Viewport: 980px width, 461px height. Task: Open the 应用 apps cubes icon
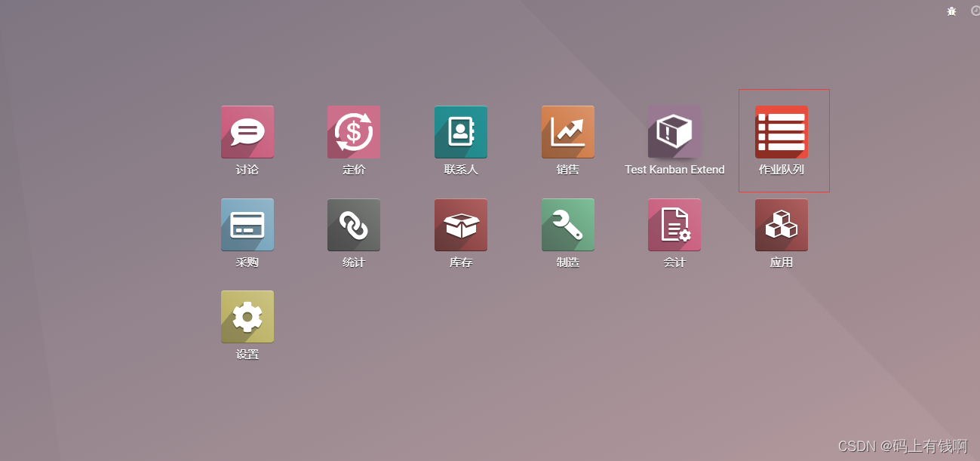tap(782, 225)
